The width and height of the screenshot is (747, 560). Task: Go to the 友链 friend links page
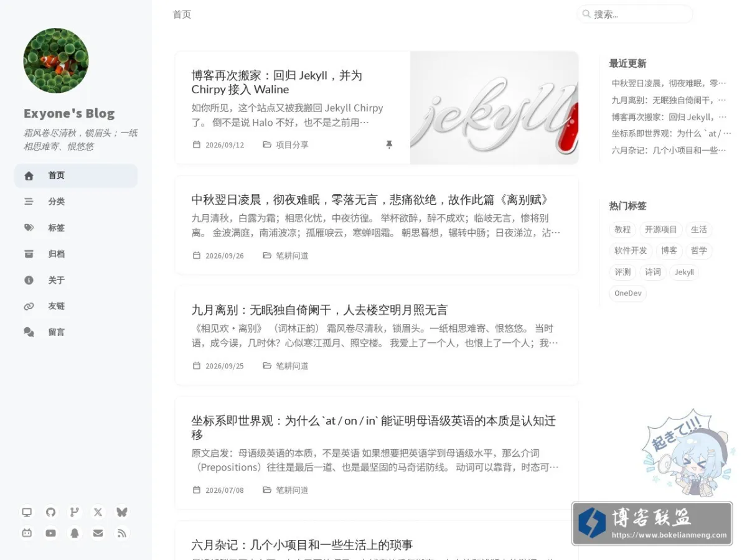pyautogui.click(x=76, y=306)
